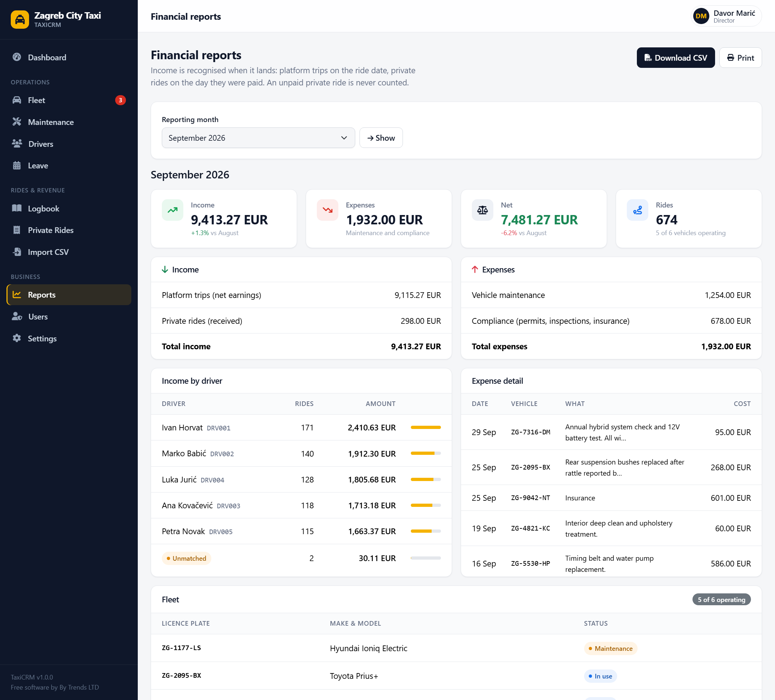Click the Rides count 674
This screenshot has height=700, width=775.
pyautogui.click(x=666, y=220)
